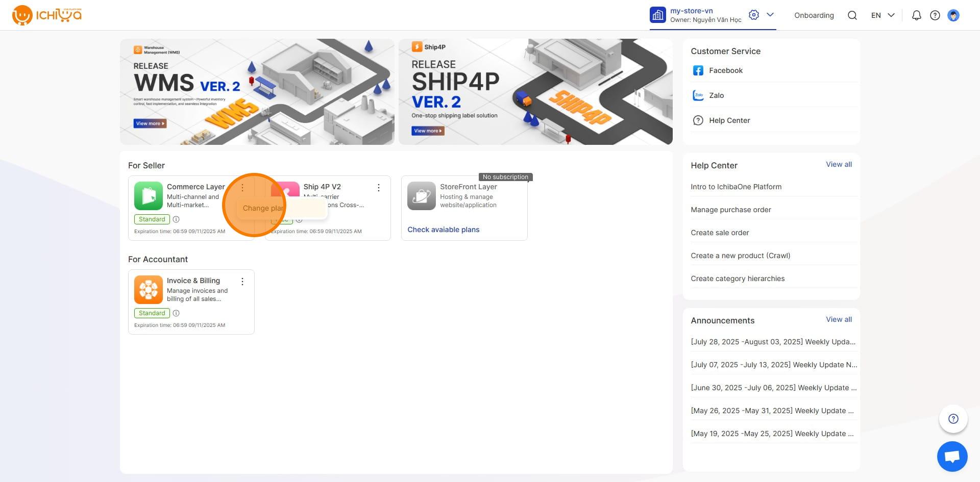The height and width of the screenshot is (482, 980).
Task: Open Commerce Layer three-dot menu
Action: tap(242, 188)
